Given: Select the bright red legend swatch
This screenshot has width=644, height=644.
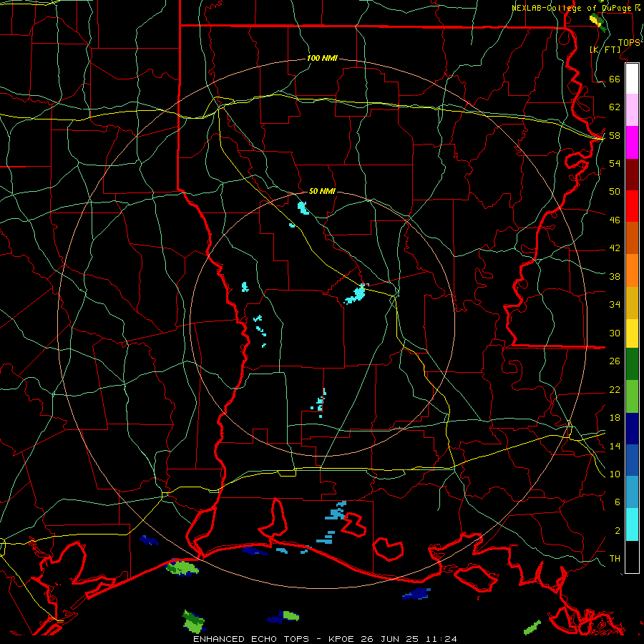Looking at the screenshot, I should [x=632, y=206].
